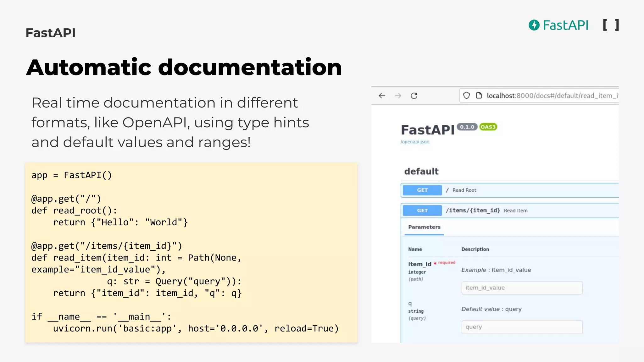Click the q parameter name

tap(410, 304)
